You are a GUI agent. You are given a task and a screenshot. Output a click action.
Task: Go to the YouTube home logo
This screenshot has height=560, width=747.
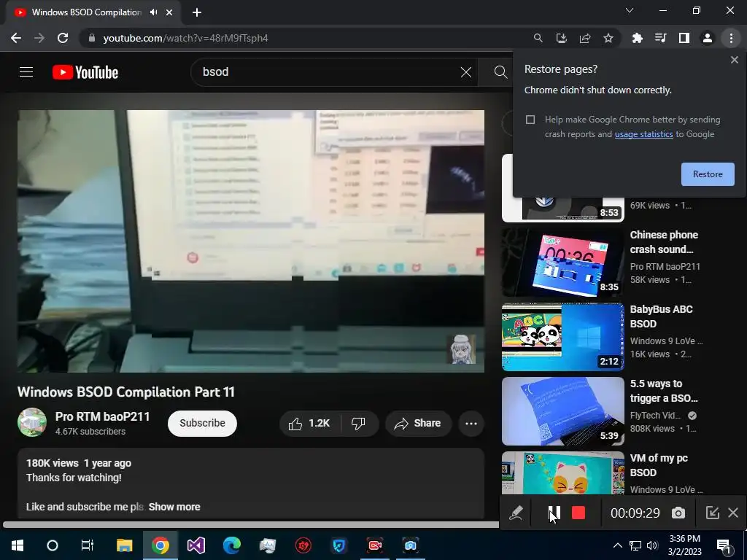pos(85,72)
